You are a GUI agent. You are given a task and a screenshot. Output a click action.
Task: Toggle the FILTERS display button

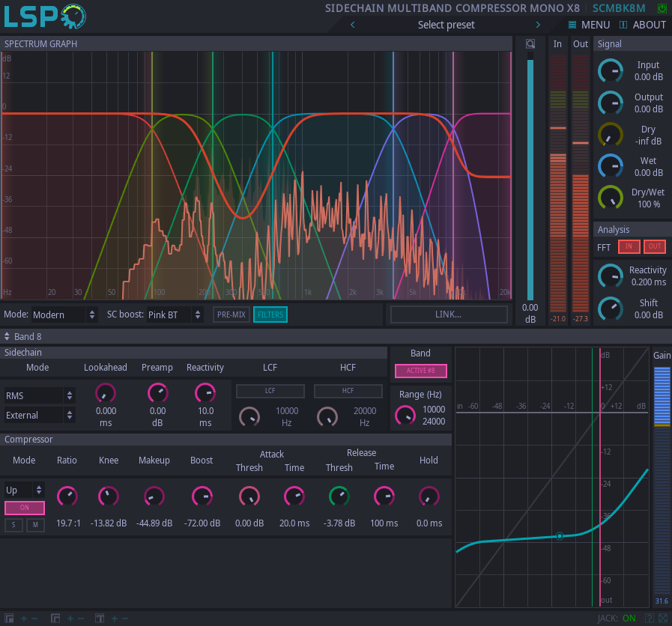(x=270, y=314)
